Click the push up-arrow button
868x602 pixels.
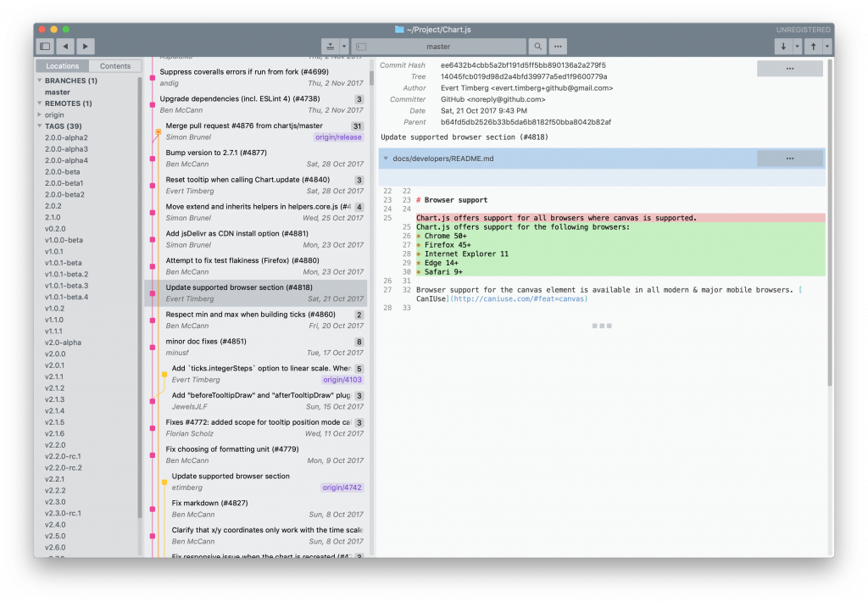click(x=813, y=47)
